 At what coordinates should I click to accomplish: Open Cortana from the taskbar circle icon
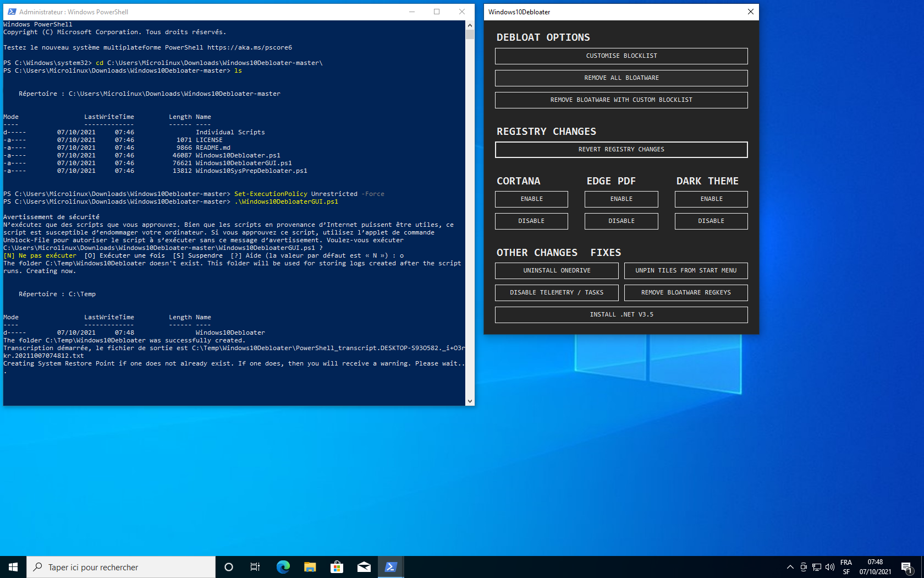pyautogui.click(x=229, y=567)
